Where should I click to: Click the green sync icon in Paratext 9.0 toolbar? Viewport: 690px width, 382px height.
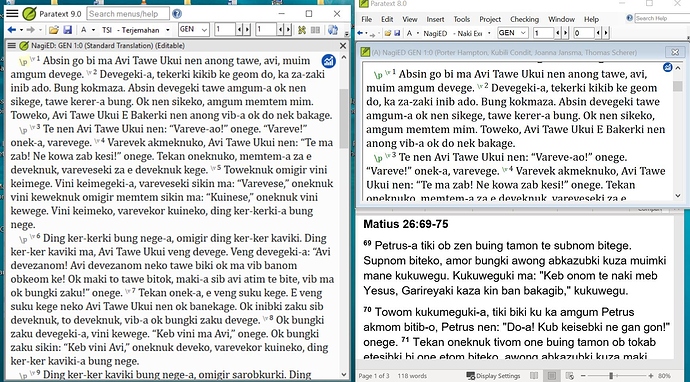[x=301, y=30]
